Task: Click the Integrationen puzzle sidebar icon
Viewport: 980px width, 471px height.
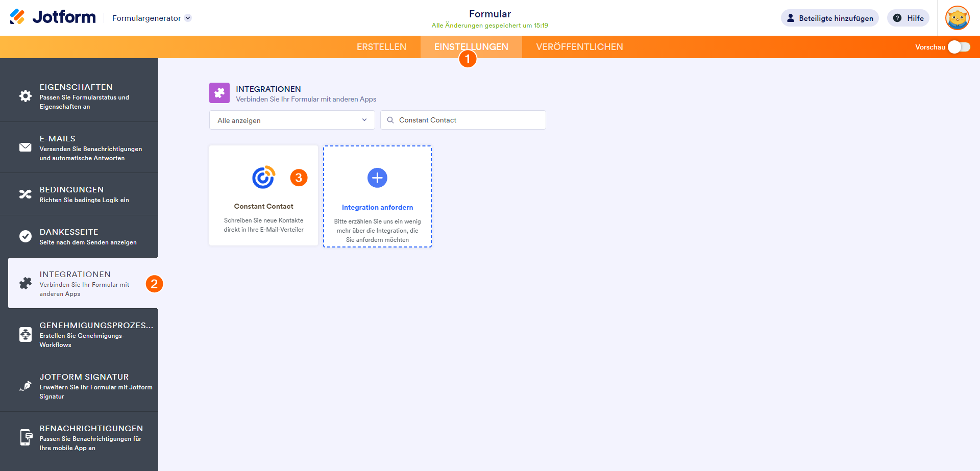Action: pos(26,283)
